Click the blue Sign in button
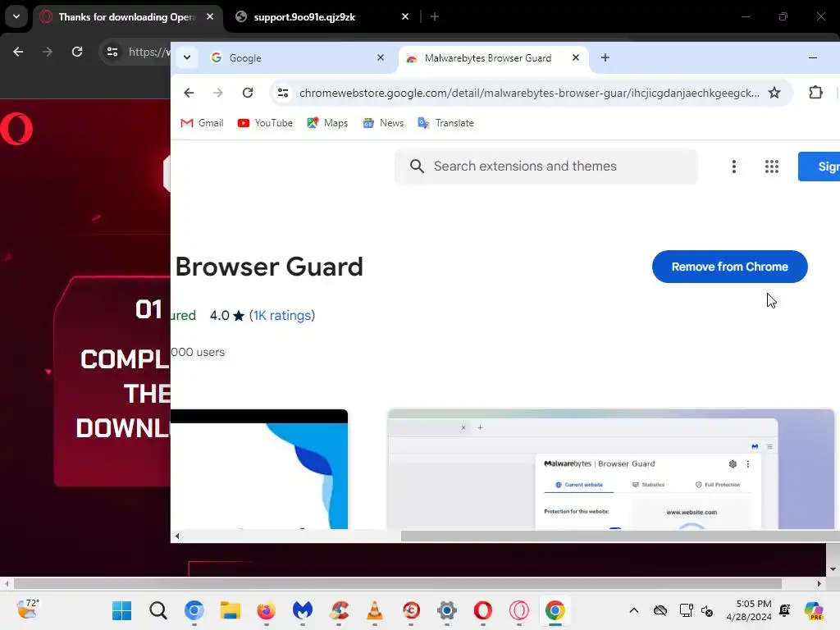The width and height of the screenshot is (840, 630). tap(819, 166)
